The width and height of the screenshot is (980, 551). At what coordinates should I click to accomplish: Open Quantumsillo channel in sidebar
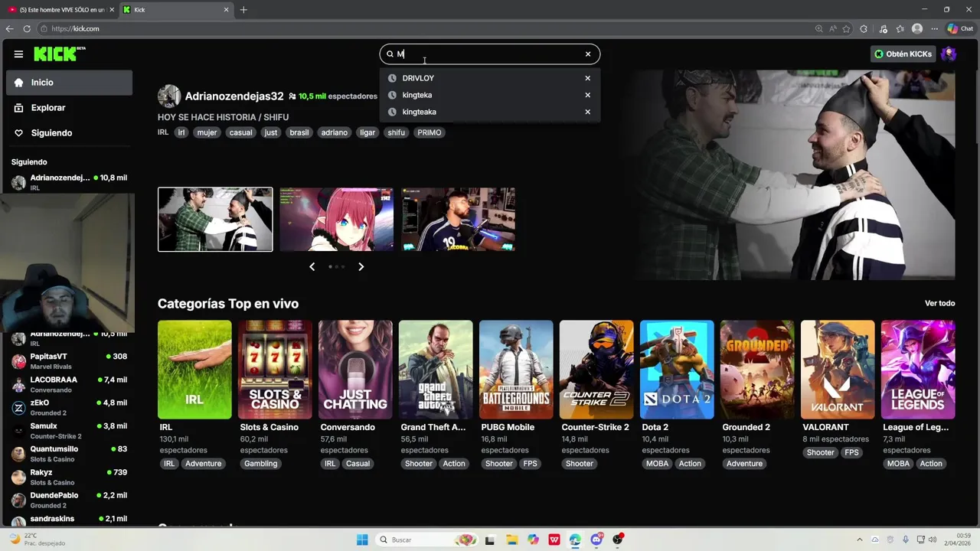(69, 454)
